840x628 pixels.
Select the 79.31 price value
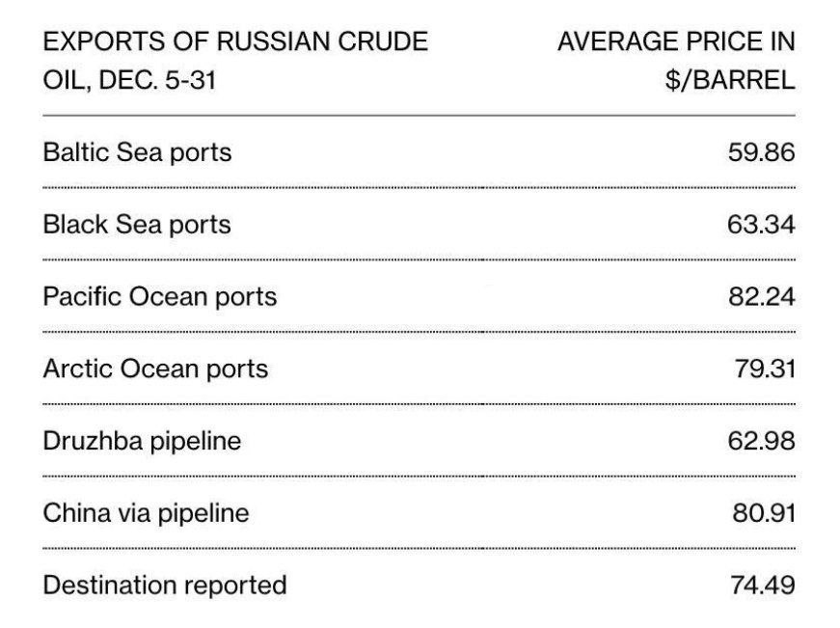(765, 369)
